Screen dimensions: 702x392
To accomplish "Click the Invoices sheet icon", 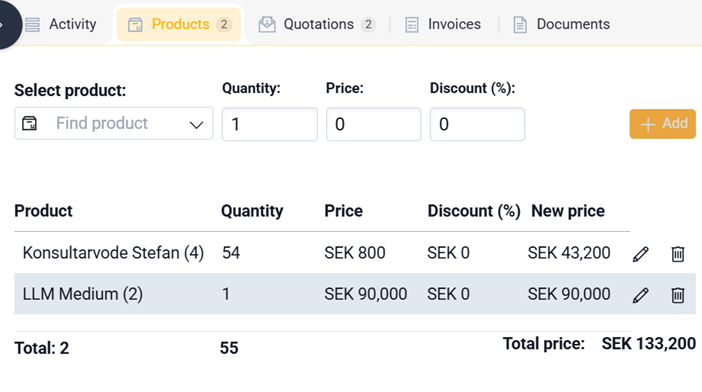I will pos(411,25).
